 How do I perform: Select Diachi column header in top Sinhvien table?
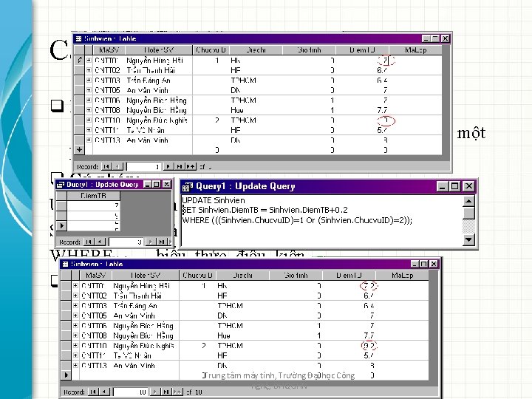[256, 50]
